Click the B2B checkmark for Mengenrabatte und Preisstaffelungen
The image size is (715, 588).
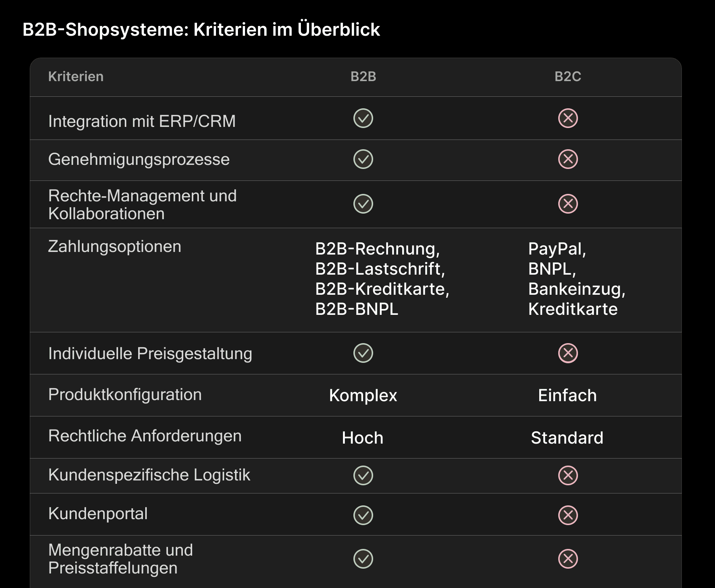[x=363, y=559]
